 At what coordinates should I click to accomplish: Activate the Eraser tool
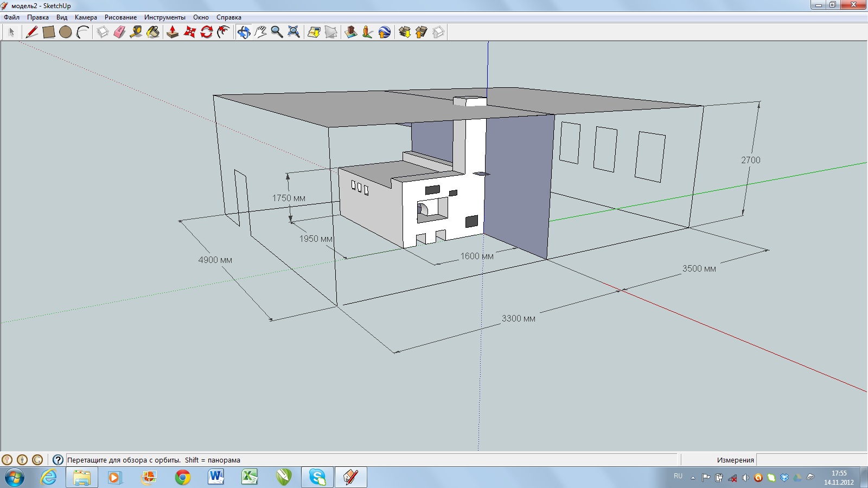(x=119, y=32)
